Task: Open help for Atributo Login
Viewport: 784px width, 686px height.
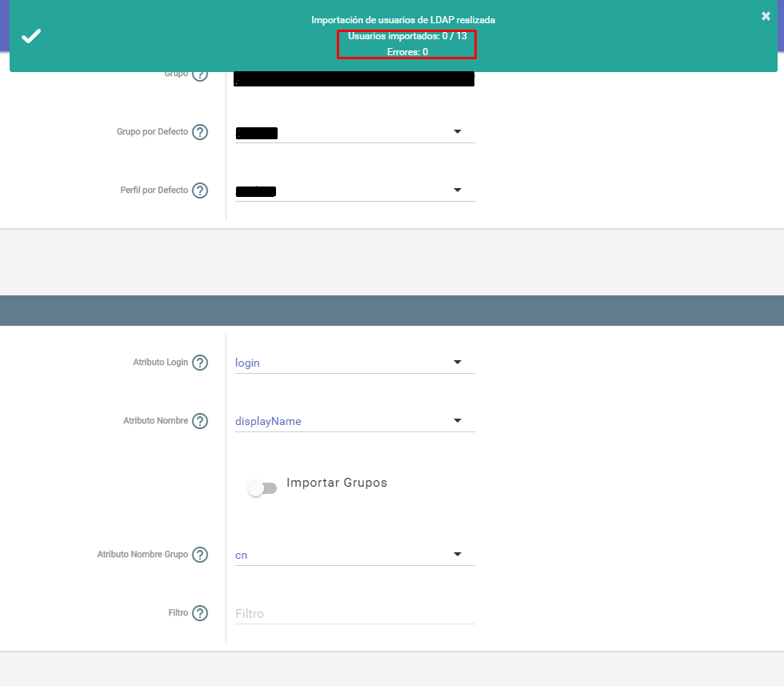Action: point(201,362)
